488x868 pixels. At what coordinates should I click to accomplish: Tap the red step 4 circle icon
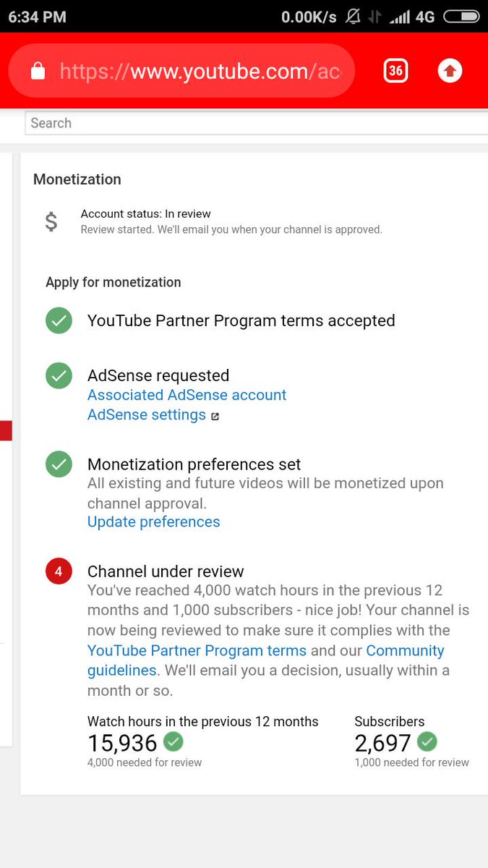tap(59, 571)
